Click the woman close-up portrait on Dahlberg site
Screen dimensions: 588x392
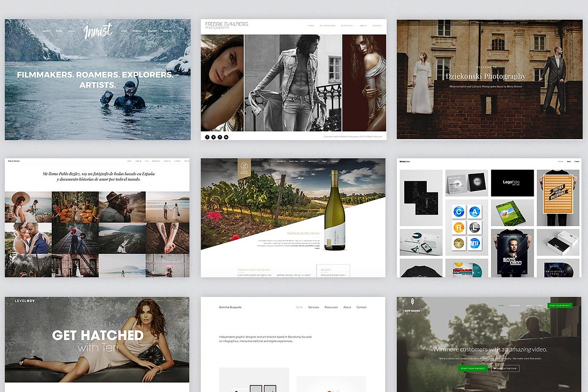coord(222,83)
